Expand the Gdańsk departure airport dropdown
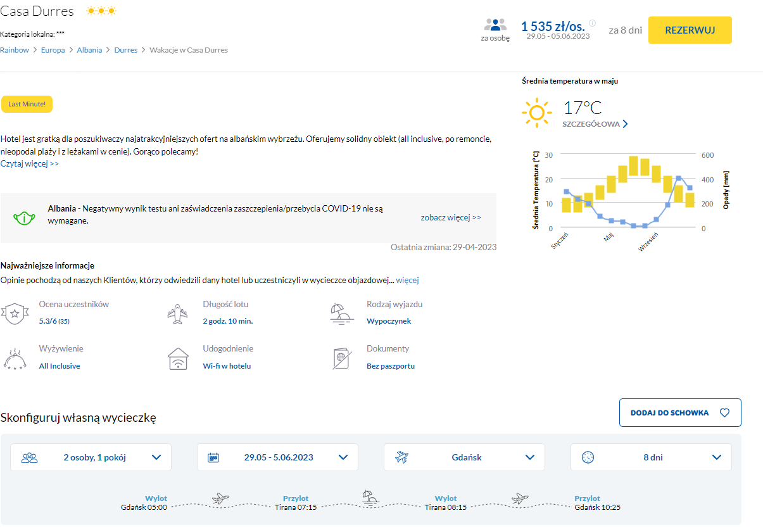The image size is (763, 532). pos(464,457)
